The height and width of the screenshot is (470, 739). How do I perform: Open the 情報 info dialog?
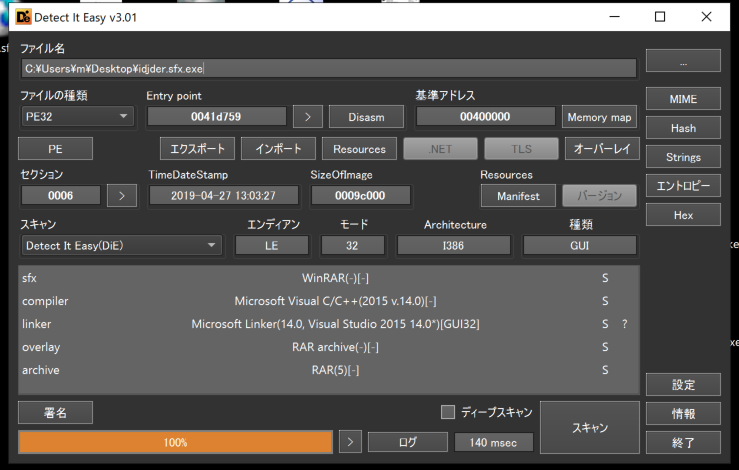pos(683,414)
